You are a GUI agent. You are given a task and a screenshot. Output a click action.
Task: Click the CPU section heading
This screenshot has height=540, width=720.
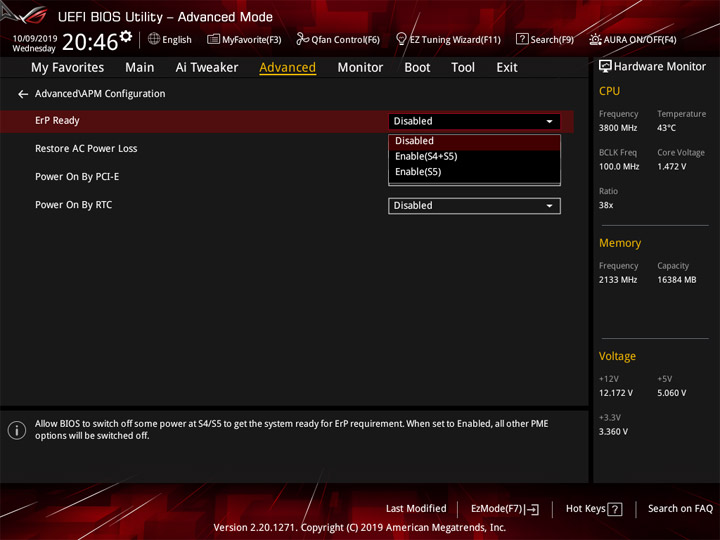[x=609, y=91]
